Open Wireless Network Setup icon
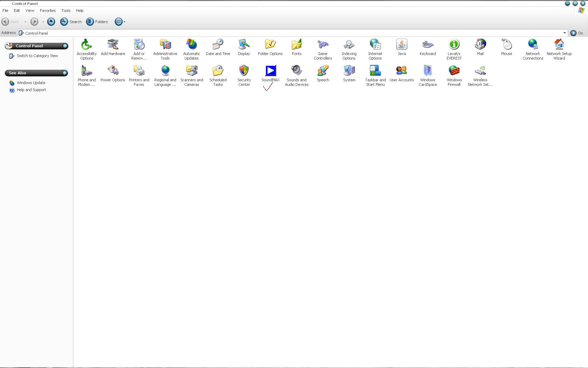This screenshot has width=588, height=368. [480, 71]
